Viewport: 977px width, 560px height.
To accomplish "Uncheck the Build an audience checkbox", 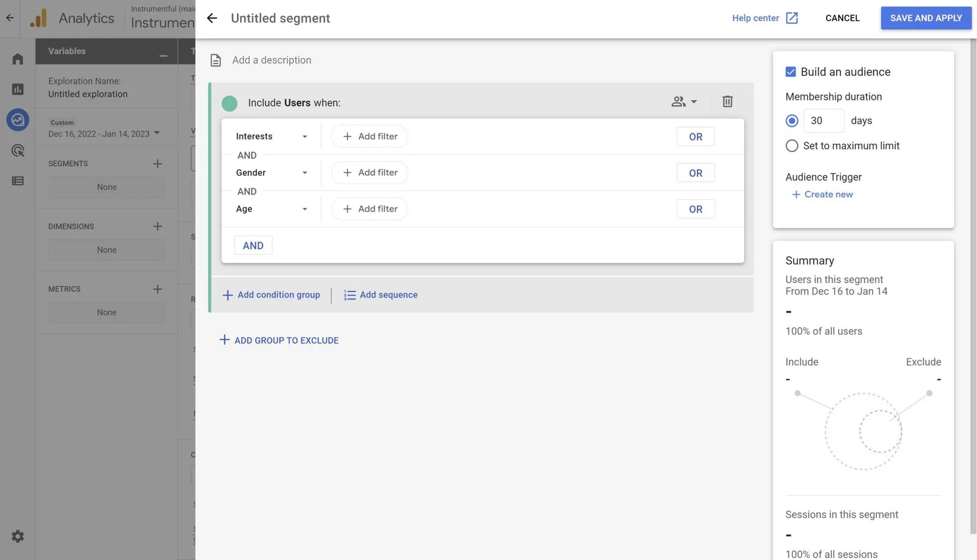I will point(790,71).
